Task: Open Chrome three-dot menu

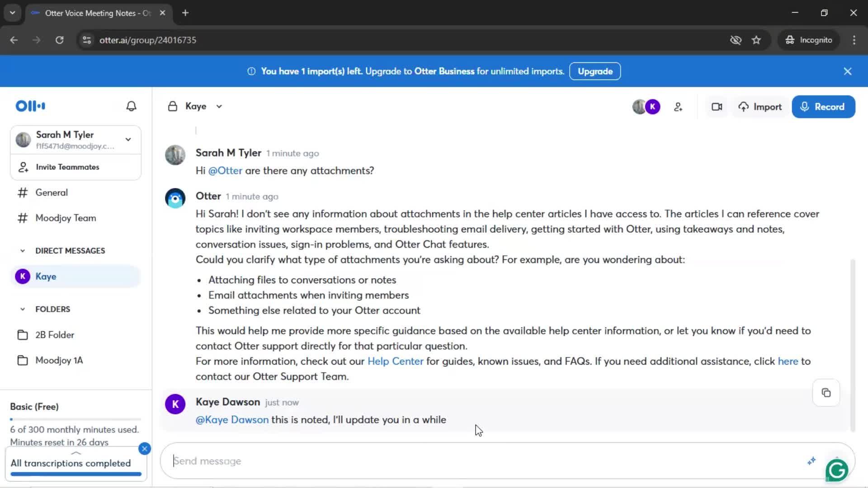Action: (x=854, y=40)
